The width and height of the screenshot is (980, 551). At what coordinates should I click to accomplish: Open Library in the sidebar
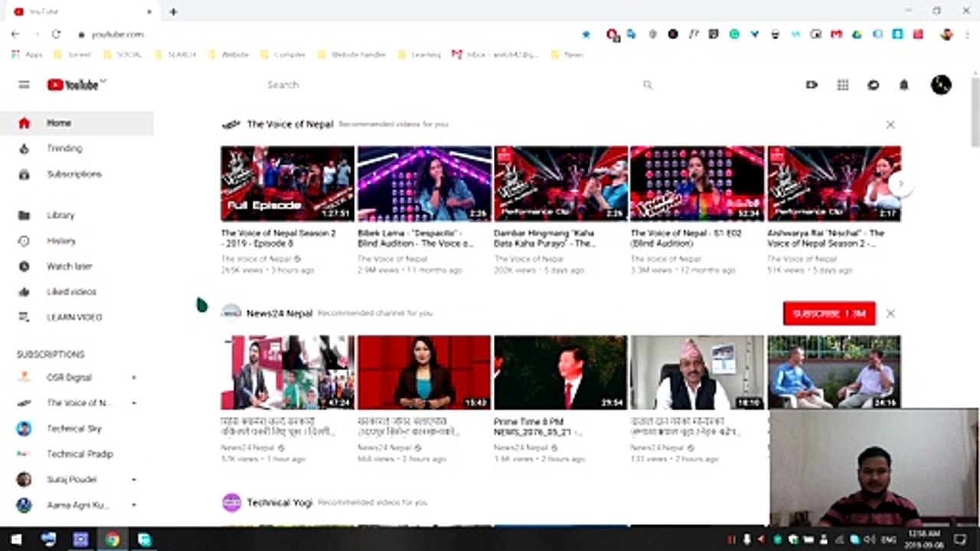click(77, 216)
